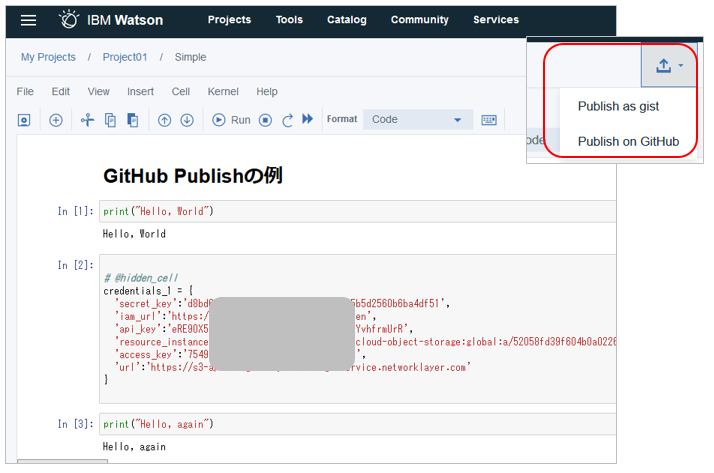Go to Projects in top navigation
The height and width of the screenshot is (473, 714).
click(230, 20)
